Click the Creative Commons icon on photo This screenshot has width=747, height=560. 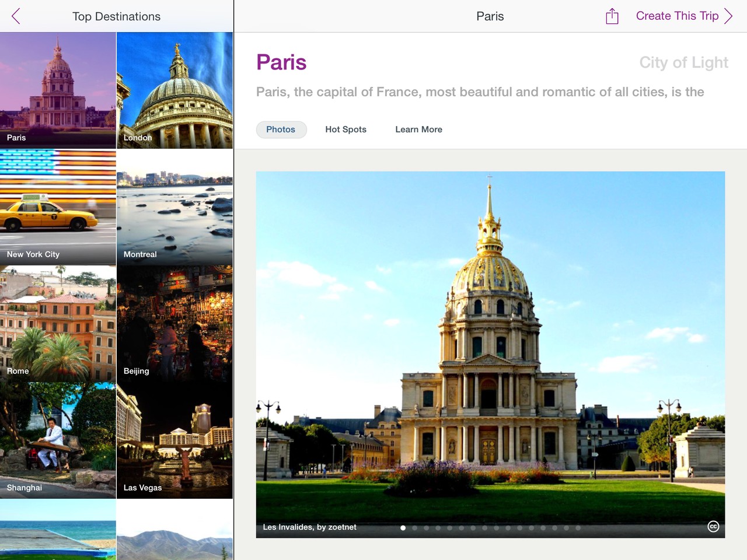coord(713,527)
